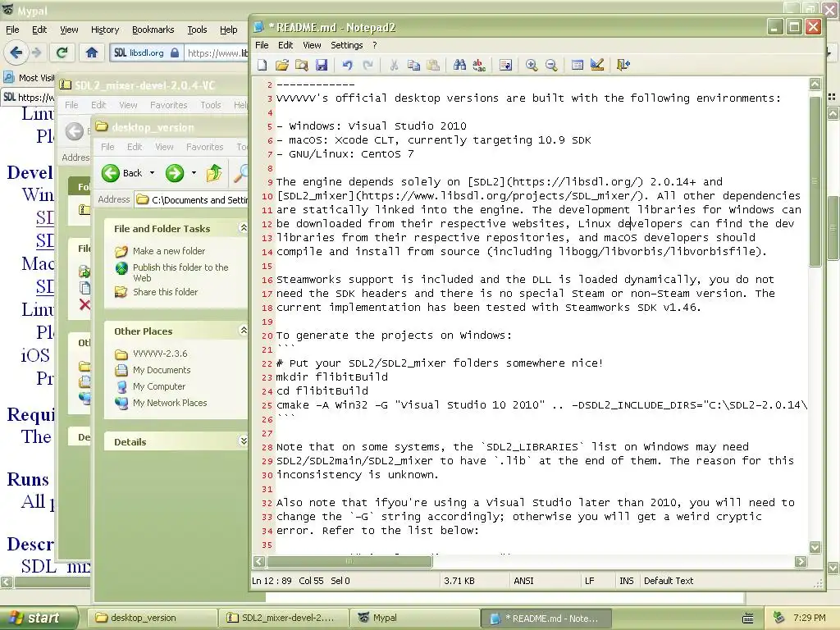
Task: Click the Redo icon in Notepad2 toolbar
Action: [x=367, y=65]
